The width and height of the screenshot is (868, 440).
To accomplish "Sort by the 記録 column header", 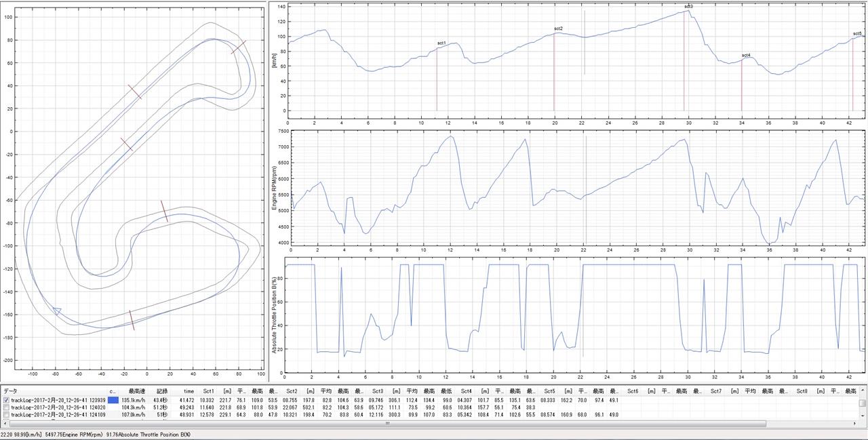I will pyautogui.click(x=162, y=391).
